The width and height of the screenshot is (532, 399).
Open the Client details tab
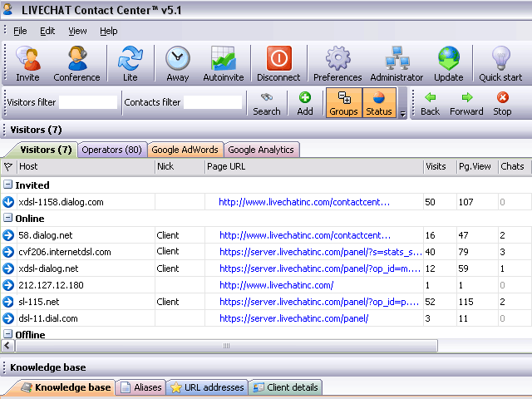[286, 387]
